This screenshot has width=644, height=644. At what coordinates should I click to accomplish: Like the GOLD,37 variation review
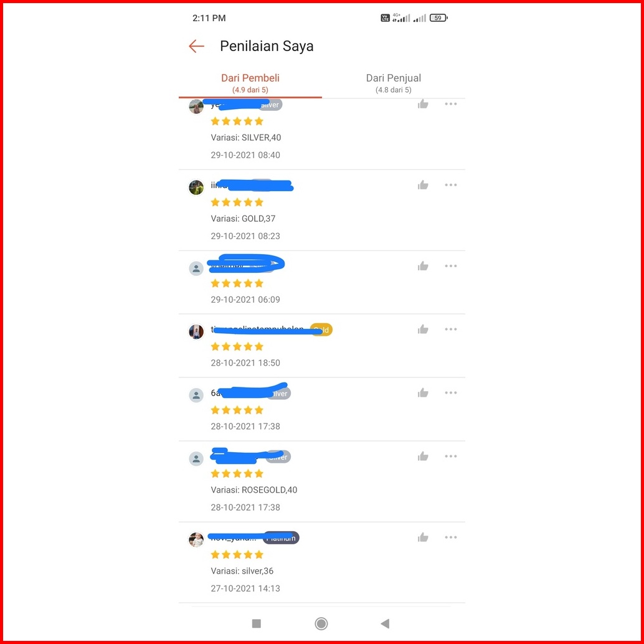[424, 185]
